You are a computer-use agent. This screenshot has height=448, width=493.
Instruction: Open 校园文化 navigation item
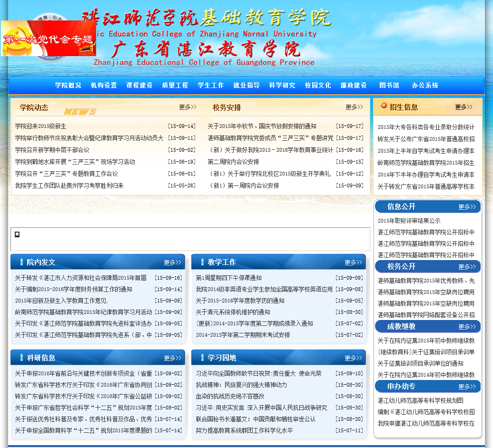[x=318, y=85]
